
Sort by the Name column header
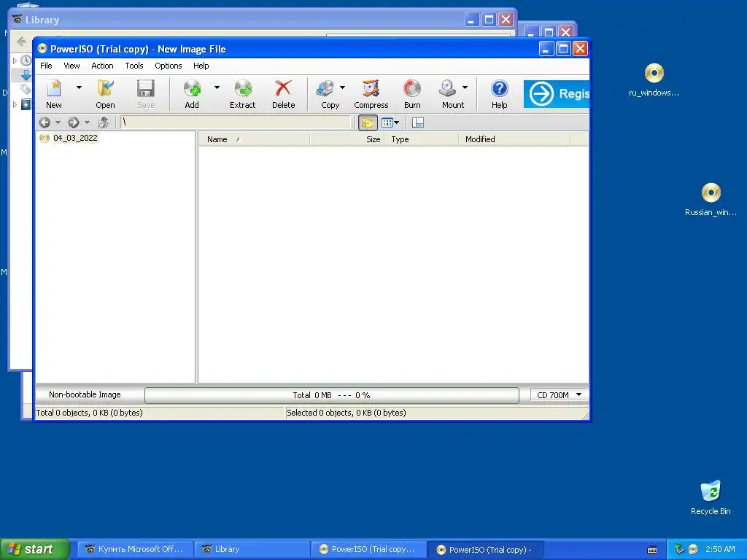tap(254, 139)
